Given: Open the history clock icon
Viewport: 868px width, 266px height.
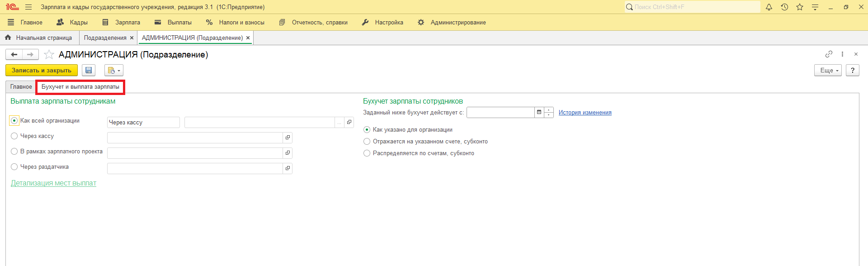Looking at the screenshot, I should coord(784,7).
